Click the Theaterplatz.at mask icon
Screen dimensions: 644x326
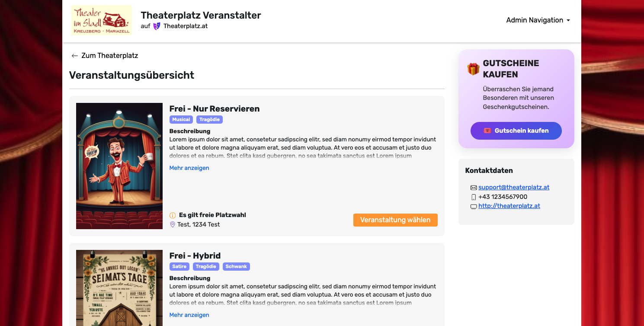coord(157,26)
